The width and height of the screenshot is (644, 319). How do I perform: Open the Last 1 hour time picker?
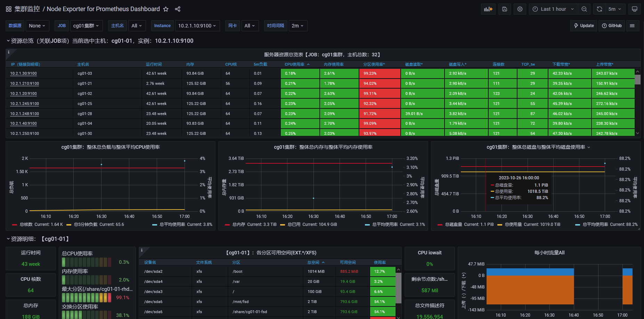coord(553,9)
